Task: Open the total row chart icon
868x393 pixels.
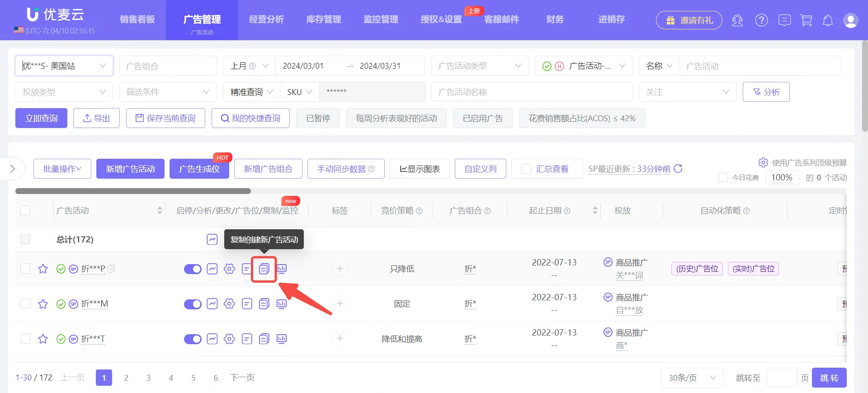Action: (212, 239)
